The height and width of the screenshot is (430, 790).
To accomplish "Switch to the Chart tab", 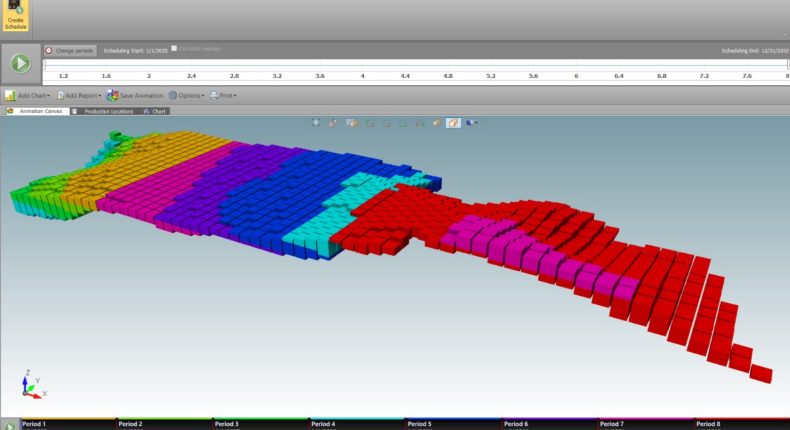I will coord(154,111).
